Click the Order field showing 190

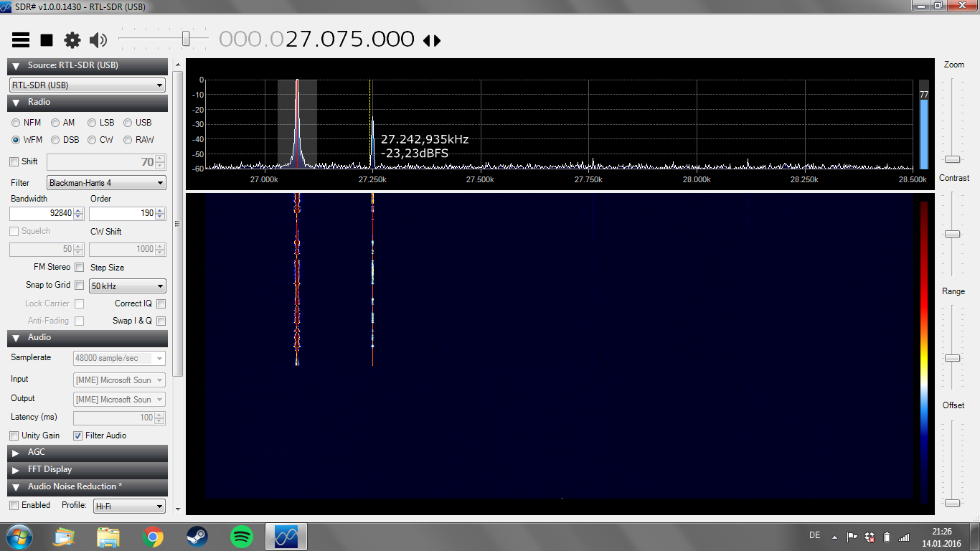122,213
